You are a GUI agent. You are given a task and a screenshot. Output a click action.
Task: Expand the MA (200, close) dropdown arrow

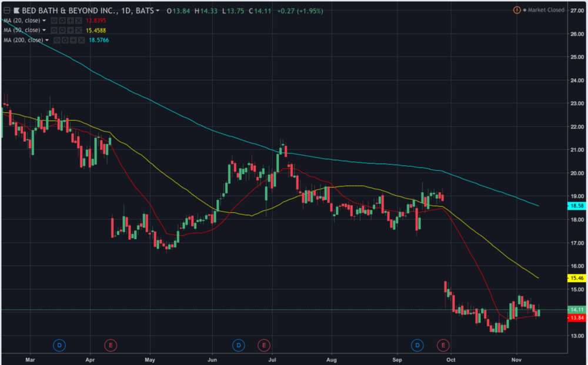(x=48, y=40)
